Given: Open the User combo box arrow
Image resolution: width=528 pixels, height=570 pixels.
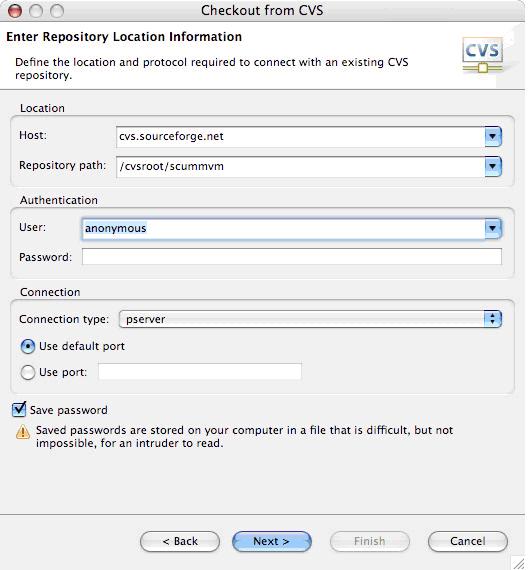Looking at the screenshot, I should (x=493, y=228).
